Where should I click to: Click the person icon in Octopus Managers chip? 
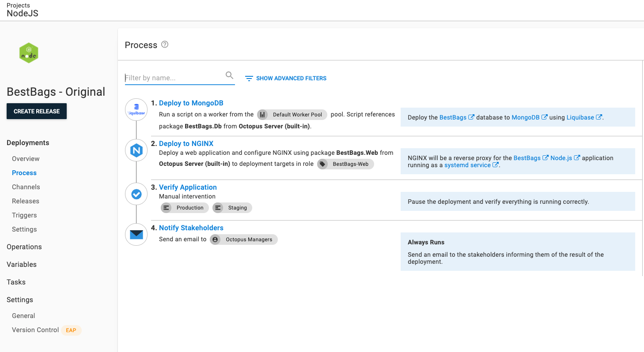(215, 240)
